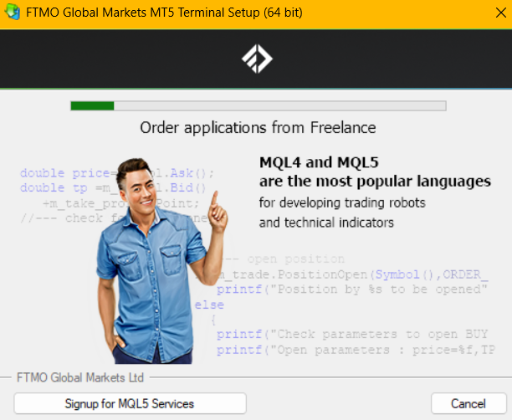Close the setup window with the X
512x420 pixels.
point(500,13)
